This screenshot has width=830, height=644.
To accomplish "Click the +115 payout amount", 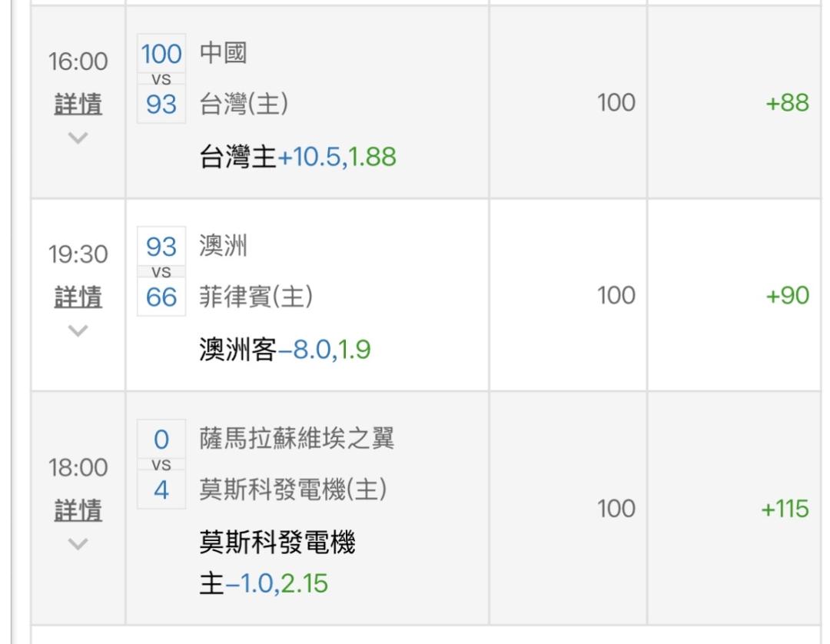I will [x=785, y=509].
